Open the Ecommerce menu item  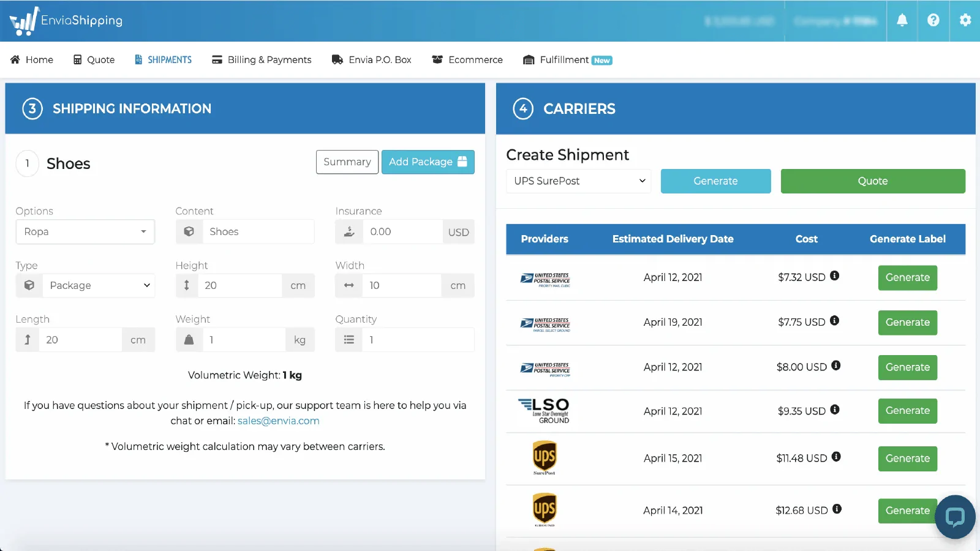467,60
